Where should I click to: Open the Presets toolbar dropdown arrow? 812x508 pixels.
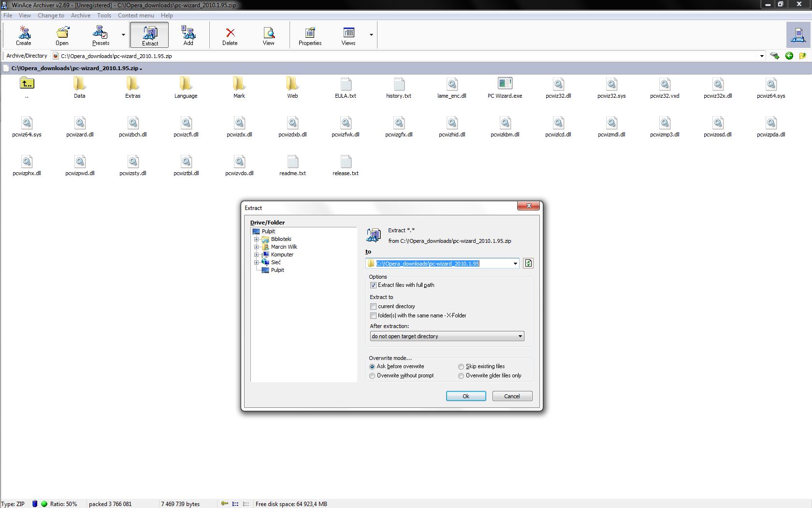123,35
